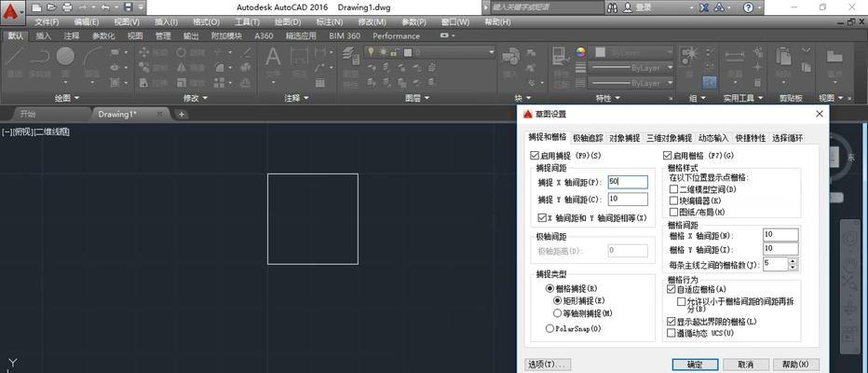Viewport: 868px width, 373px height.
Task: Select the Circle tool in the Draw panel
Action: pos(65,56)
